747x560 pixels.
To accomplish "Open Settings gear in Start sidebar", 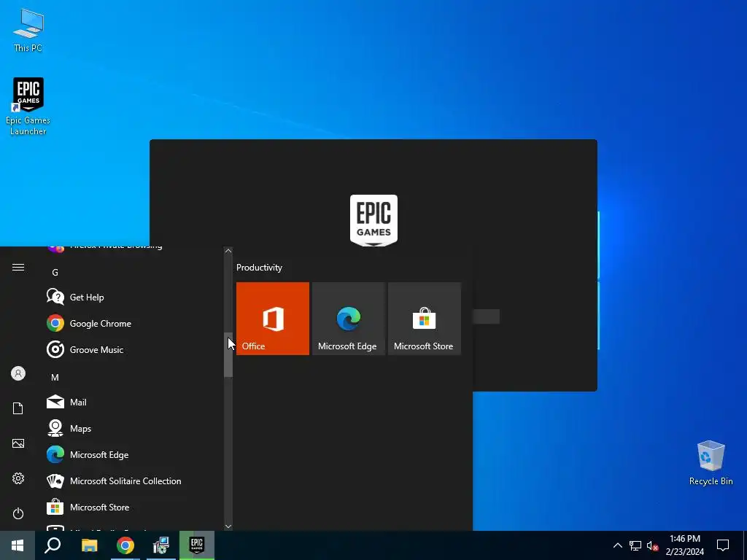I will coord(18,478).
